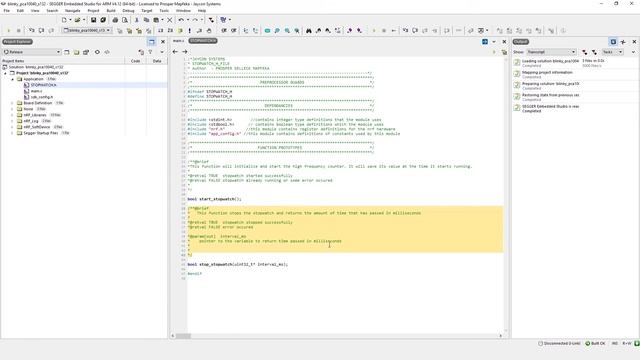Open the Target menu
The image size is (640, 360).
pyautogui.click(x=147, y=11)
